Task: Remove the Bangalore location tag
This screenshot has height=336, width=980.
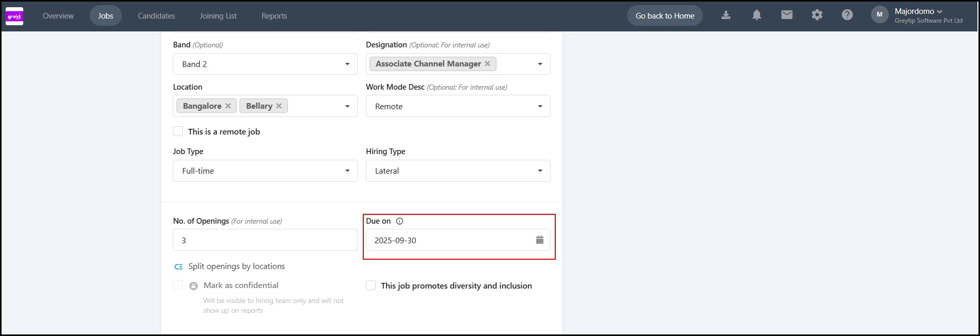Action: click(228, 106)
